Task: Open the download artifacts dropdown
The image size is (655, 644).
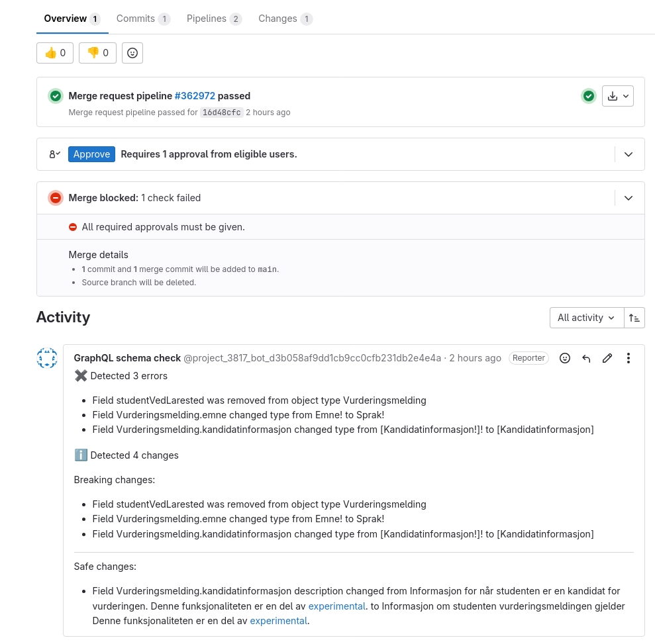Action: [618, 96]
